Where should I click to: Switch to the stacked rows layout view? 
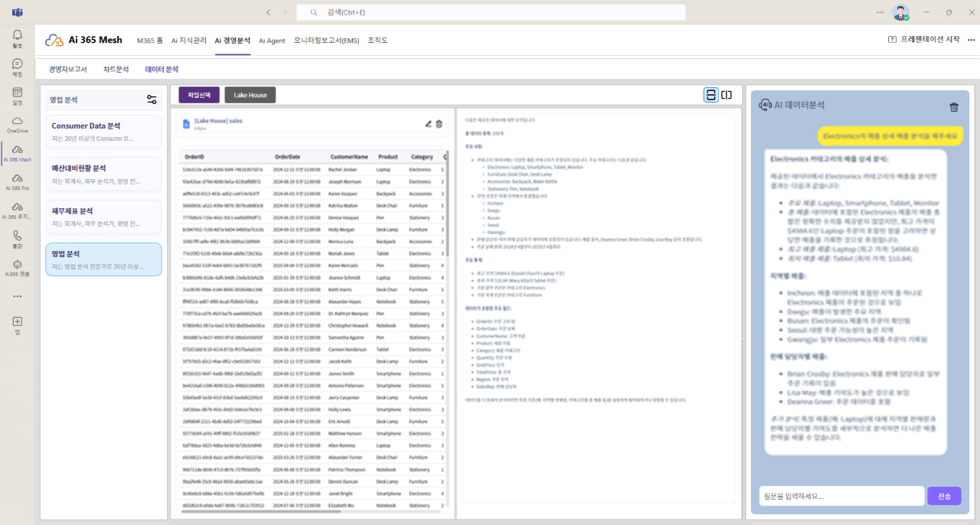[710, 95]
